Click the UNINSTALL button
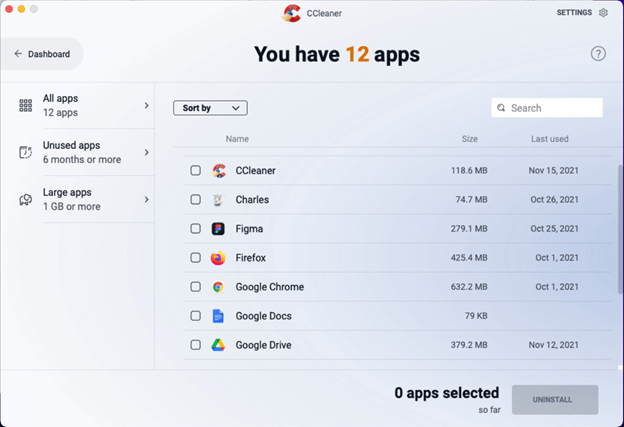The image size is (624, 427). [555, 400]
